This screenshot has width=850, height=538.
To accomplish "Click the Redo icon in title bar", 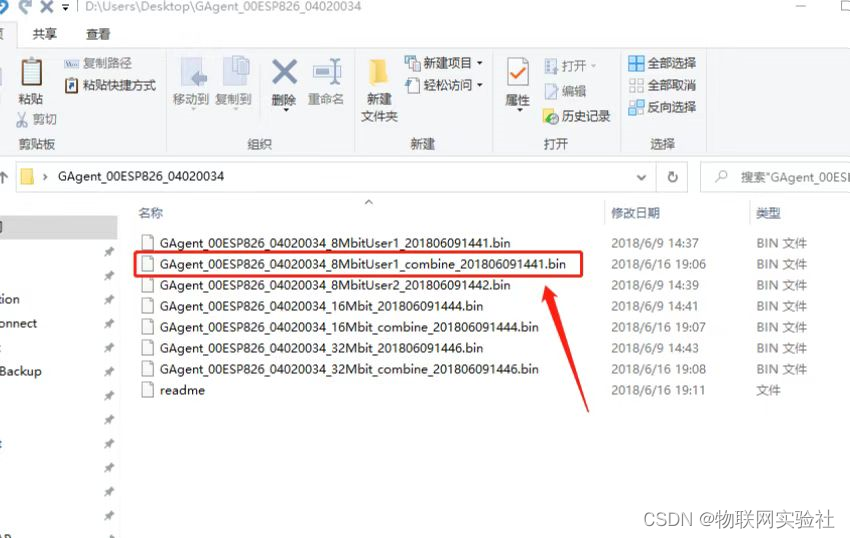I will (25, 7).
